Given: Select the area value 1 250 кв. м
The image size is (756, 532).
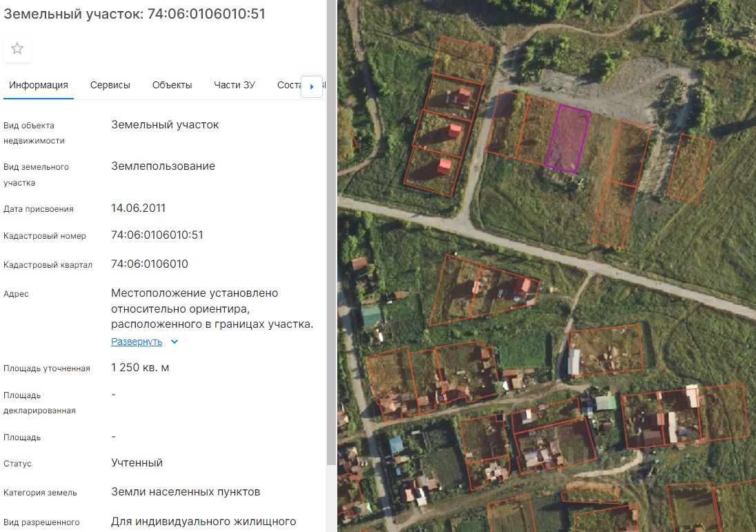Looking at the screenshot, I should pyautogui.click(x=140, y=368).
